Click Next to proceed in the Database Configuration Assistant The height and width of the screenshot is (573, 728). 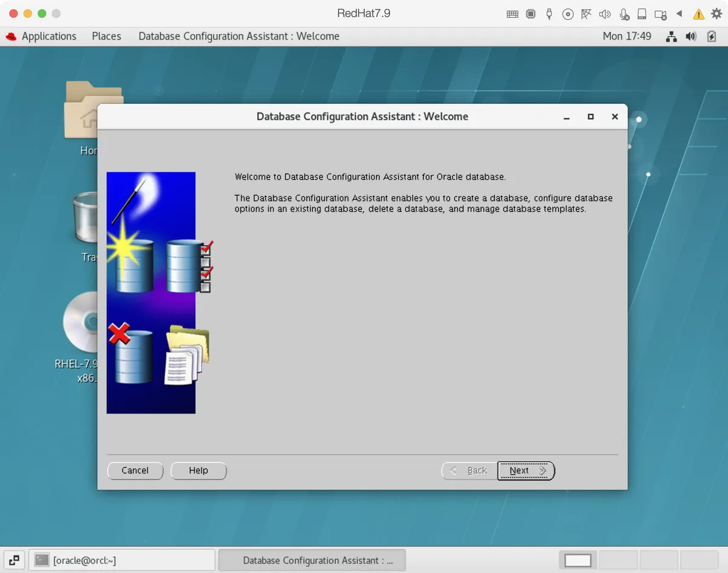(x=525, y=470)
